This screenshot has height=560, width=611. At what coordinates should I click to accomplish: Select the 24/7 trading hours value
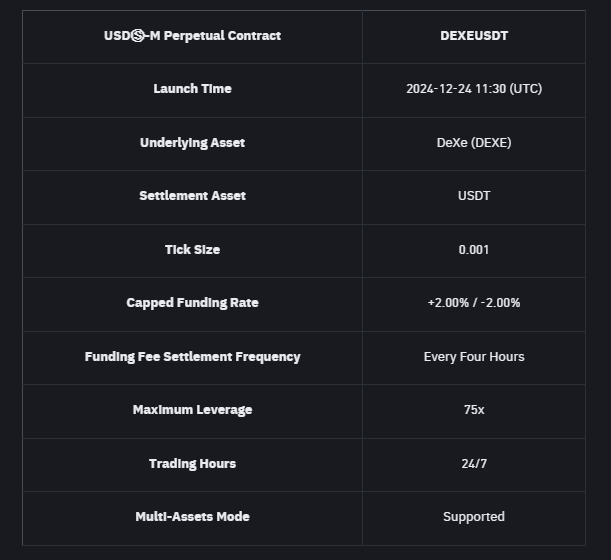pos(474,464)
